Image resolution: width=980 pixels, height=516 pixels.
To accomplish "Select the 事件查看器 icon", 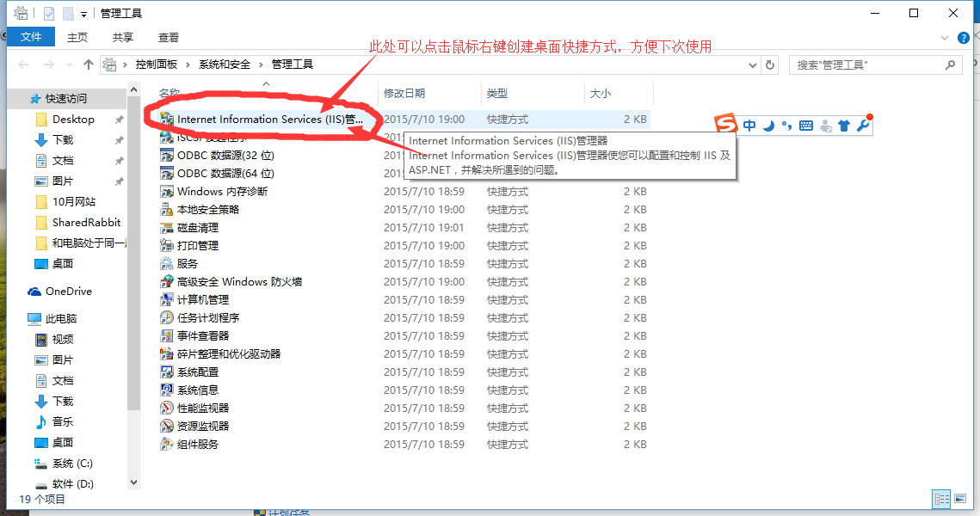I will pyautogui.click(x=166, y=336).
